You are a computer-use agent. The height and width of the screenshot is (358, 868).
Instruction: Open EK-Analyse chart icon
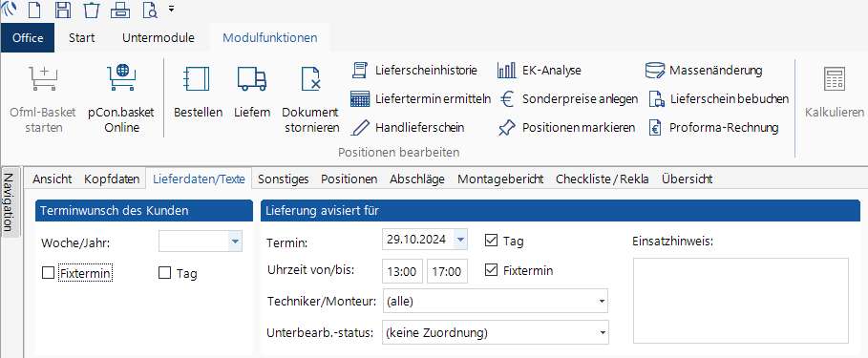pyautogui.click(x=506, y=71)
